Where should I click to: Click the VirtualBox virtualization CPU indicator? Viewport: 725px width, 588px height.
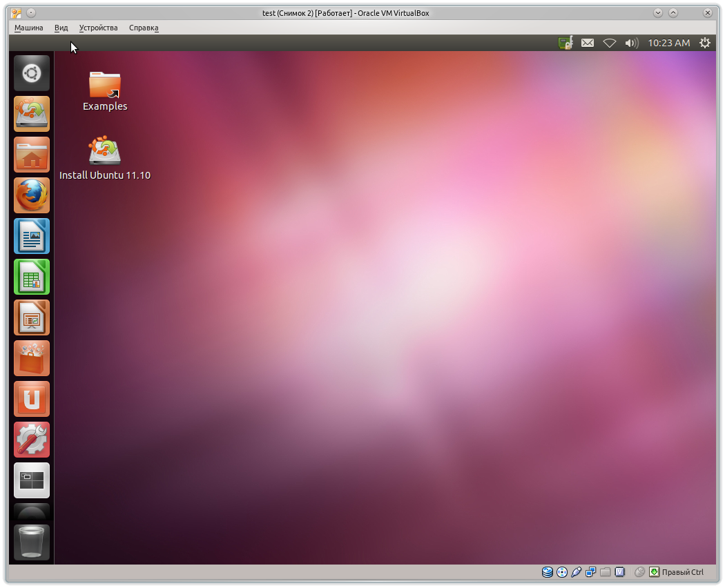(x=619, y=572)
